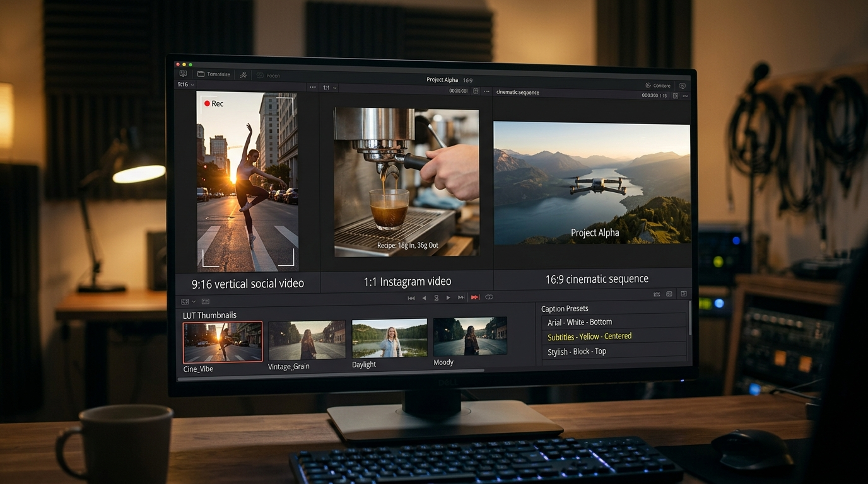Click the middle panel icon above Caption Presets
This screenshot has height=484, width=868.
point(668,294)
